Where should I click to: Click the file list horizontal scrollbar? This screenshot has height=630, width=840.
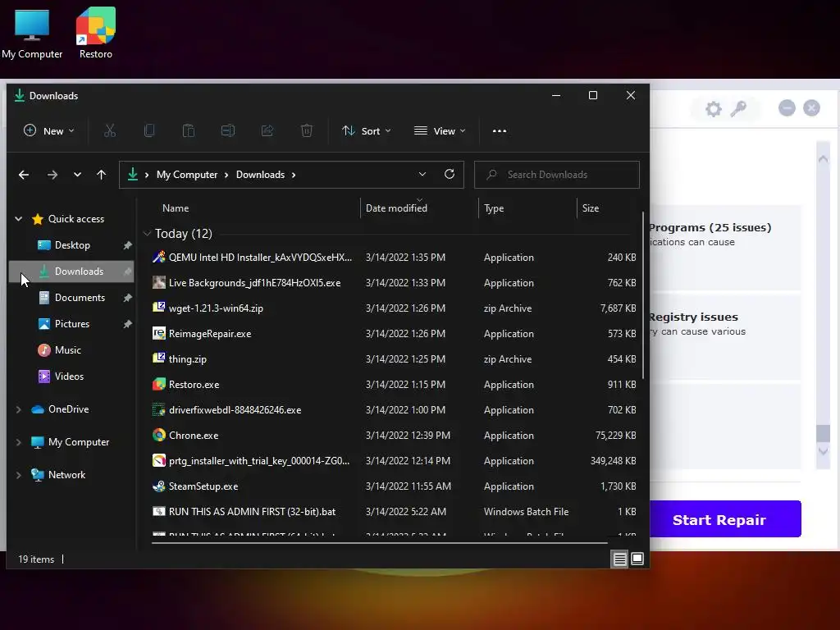coord(380,543)
